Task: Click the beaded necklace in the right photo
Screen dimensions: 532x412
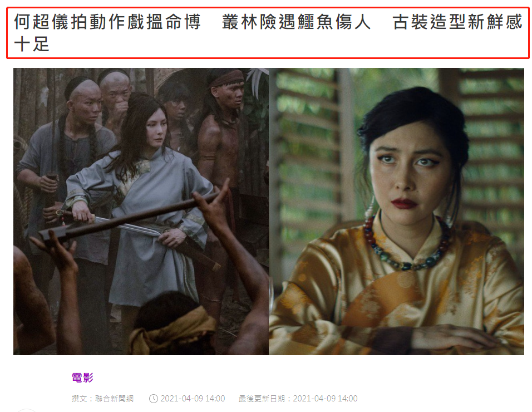Action: coord(406,245)
